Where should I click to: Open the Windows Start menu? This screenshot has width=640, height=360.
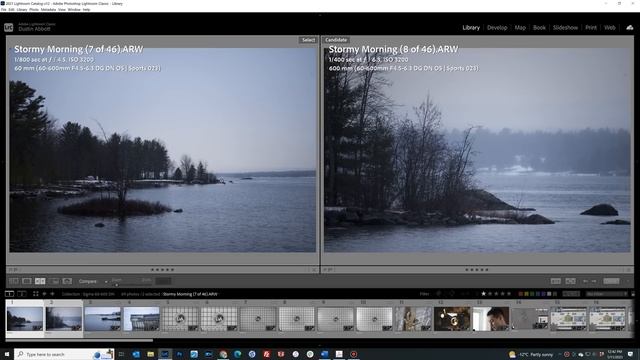[7, 354]
